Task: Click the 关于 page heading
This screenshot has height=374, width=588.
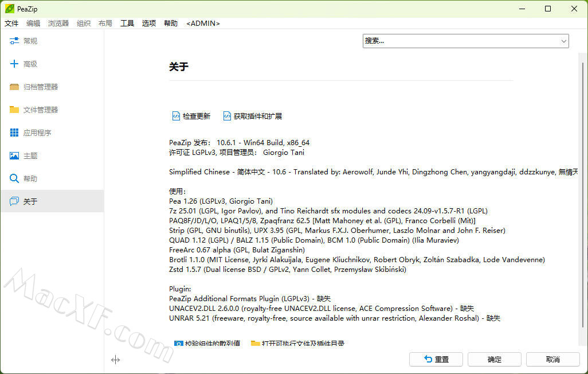Action: (178, 67)
